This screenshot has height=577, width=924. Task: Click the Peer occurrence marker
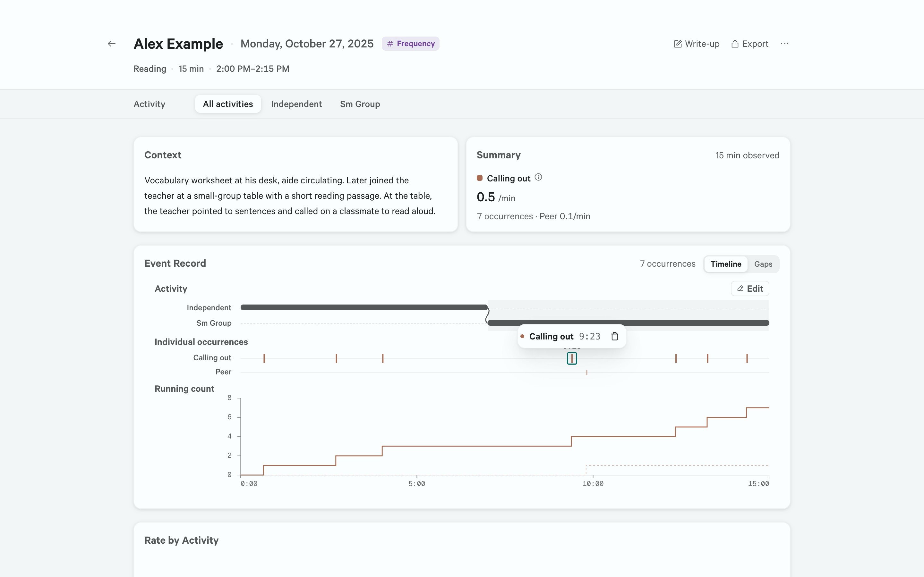tap(586, 372)
